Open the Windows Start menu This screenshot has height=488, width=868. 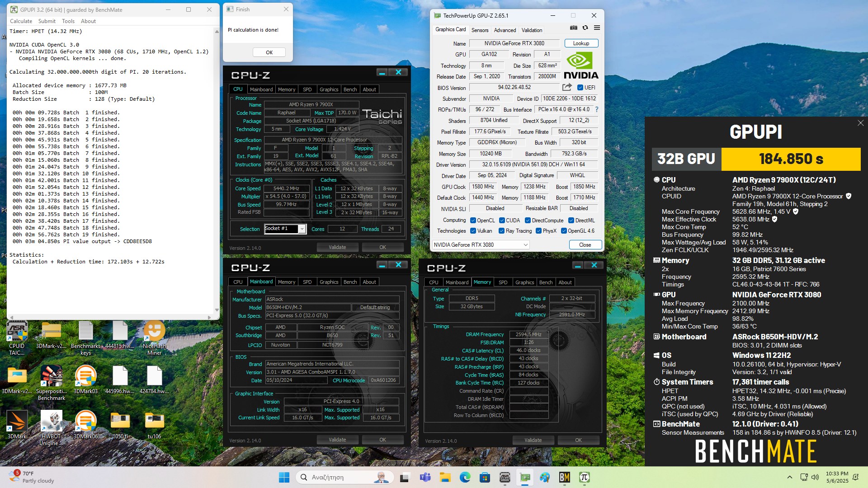point(284,477)
